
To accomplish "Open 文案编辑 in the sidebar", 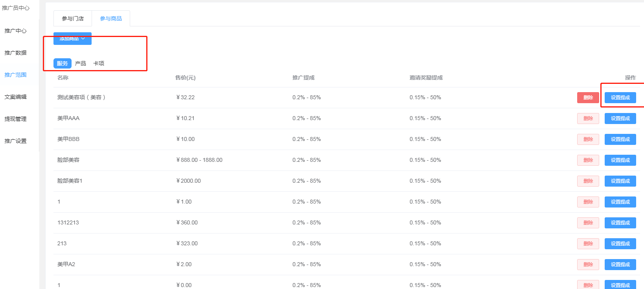I will 15,97.
